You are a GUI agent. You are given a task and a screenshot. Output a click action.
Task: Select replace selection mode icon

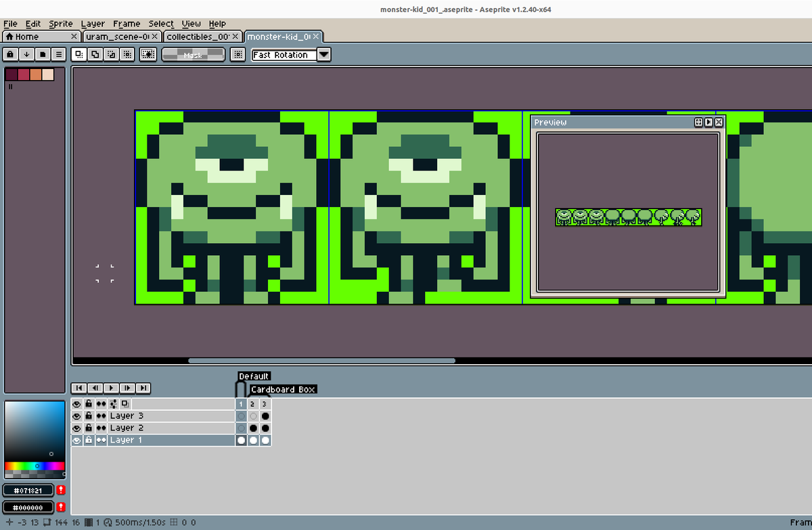[78, 54]
